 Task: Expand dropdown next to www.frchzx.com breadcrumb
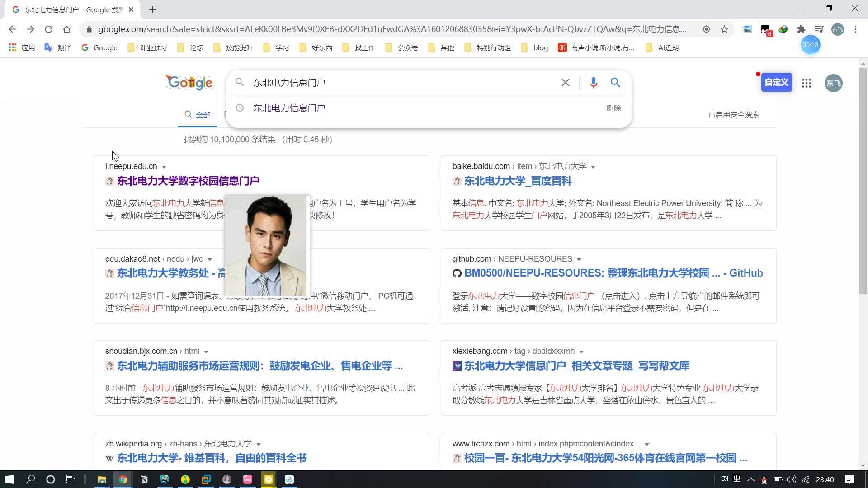(x=647, y=445)
